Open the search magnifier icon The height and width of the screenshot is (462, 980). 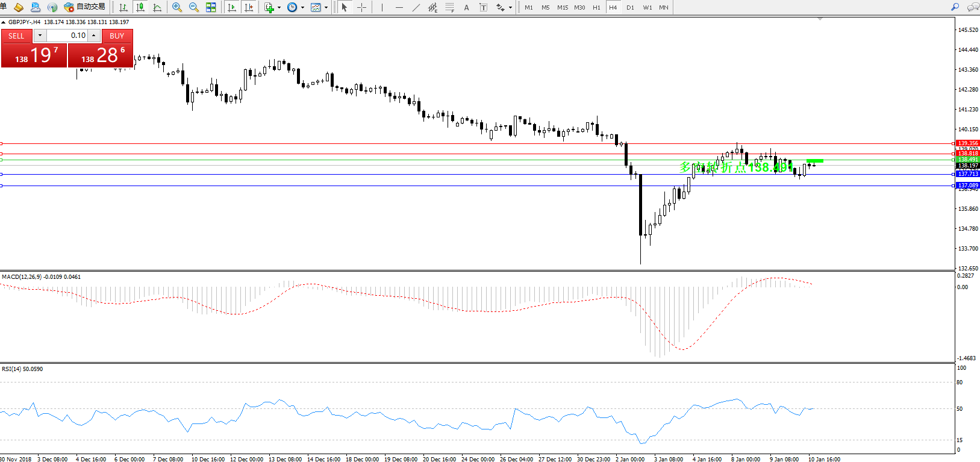(955, 7)
